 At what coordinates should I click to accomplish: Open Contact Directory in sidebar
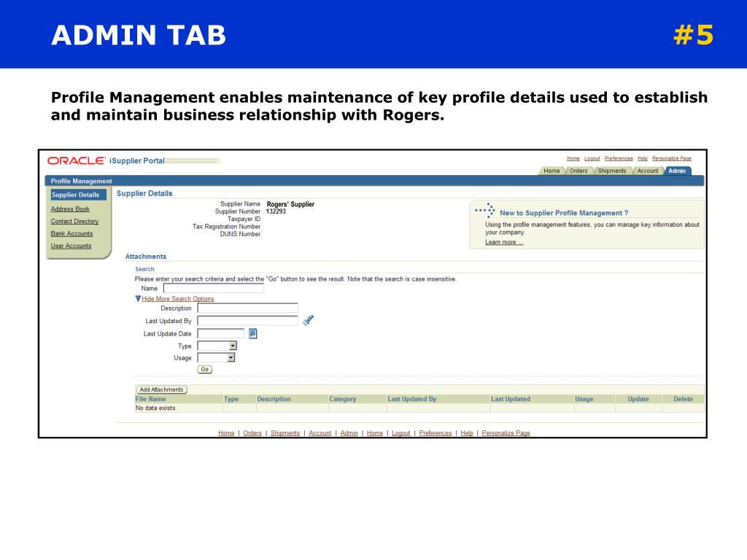click(75, 222)
